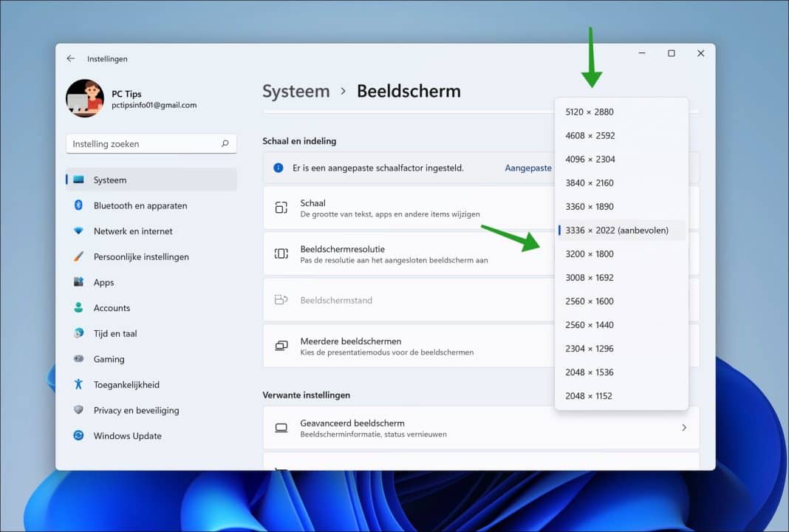Click the privacy shield icon
Viewport: 789px width, 532px height.
click(x=78, y=409)
